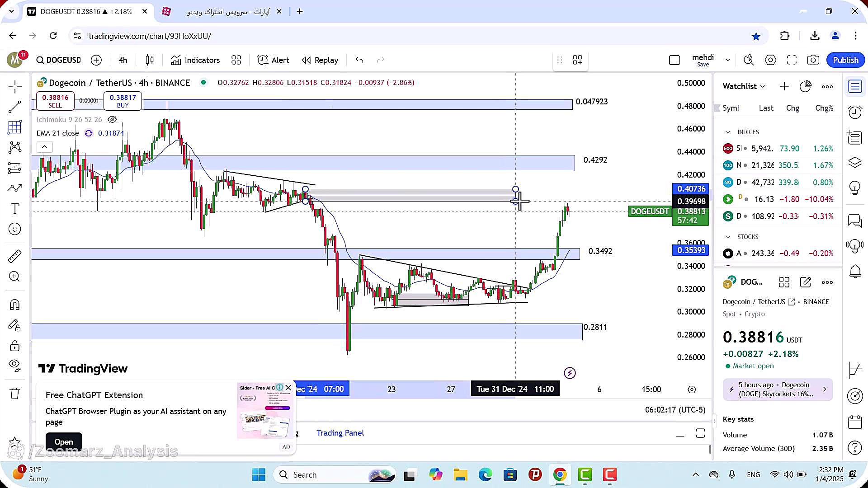This screenshot has width=868, height=488.
Task: Add symbol to watchlist plus icon
Action: 784,86
